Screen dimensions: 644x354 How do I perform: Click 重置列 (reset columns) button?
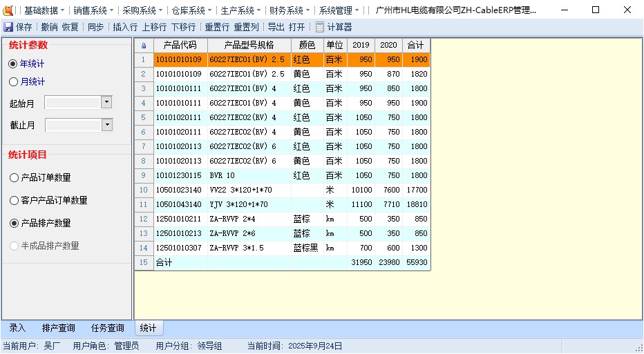[246, 27]
